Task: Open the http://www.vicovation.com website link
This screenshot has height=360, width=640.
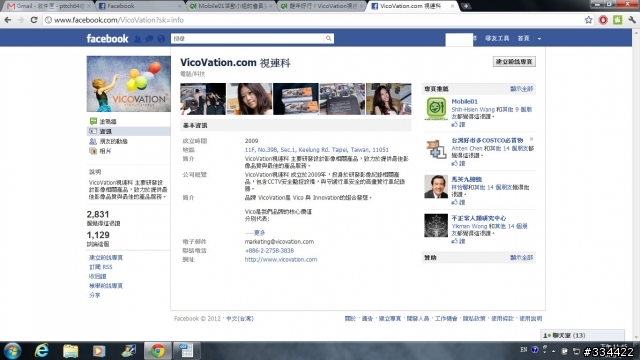Action: pyautogui.click(x=280, y=260)
